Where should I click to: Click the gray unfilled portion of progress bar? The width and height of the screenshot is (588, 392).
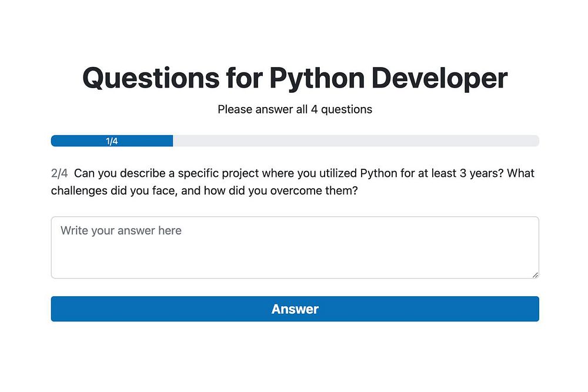tap(353, 141)
